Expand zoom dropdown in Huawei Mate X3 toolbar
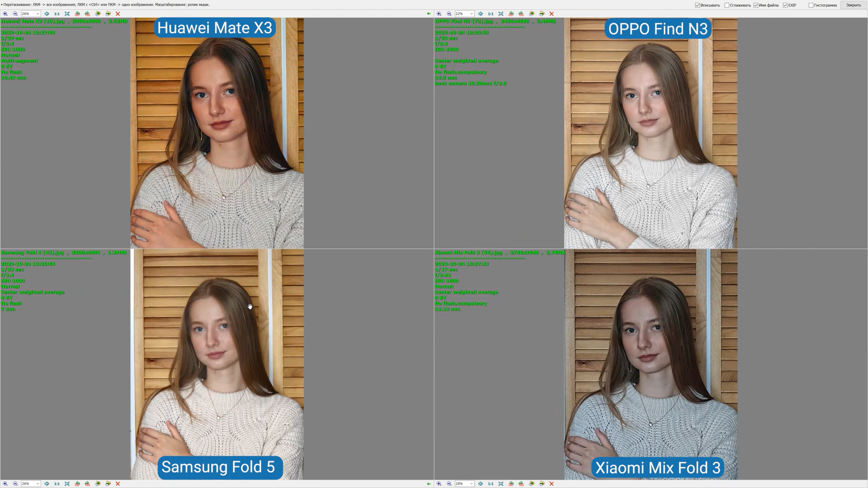The width and height of the screenshot is (868, 488). [37, 14]
